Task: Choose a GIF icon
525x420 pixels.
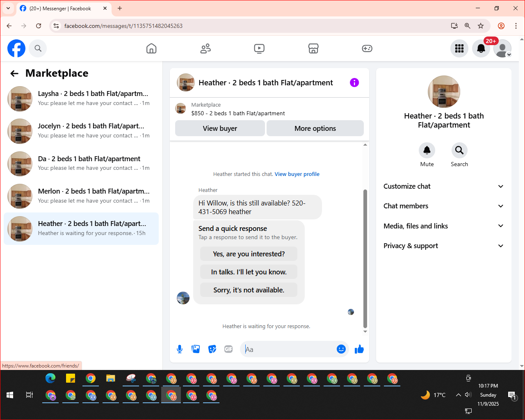Action: point(228,349)
